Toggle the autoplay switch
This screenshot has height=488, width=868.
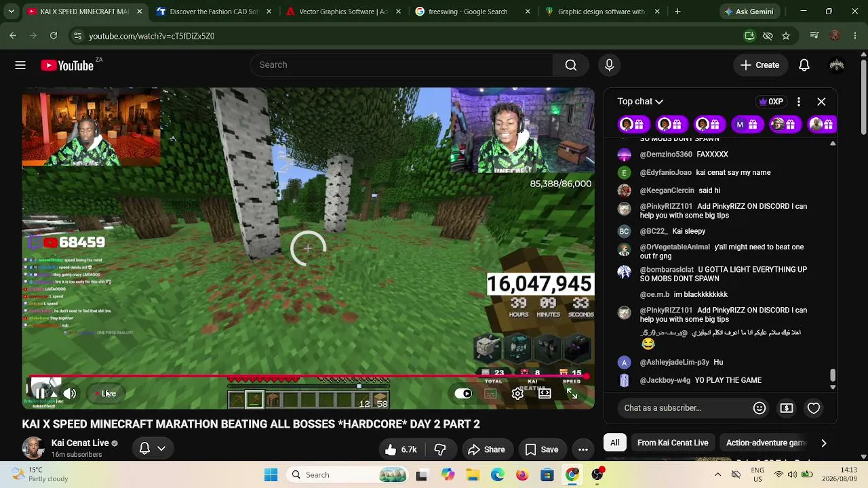pyautogui.click(x=463, y=393)
